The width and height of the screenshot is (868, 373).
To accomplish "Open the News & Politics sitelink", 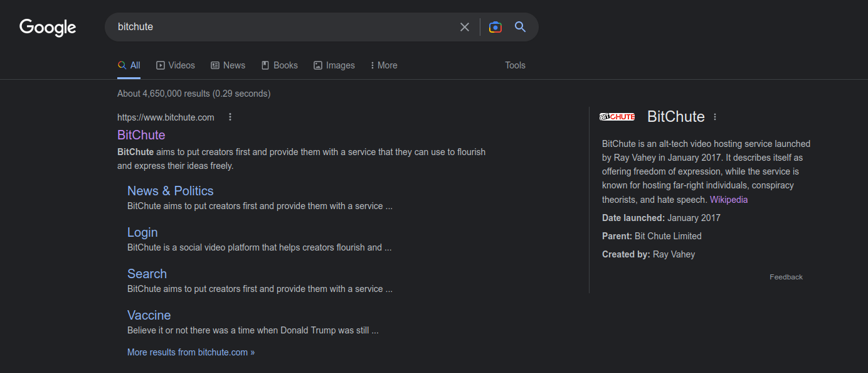I will (171, 191).
